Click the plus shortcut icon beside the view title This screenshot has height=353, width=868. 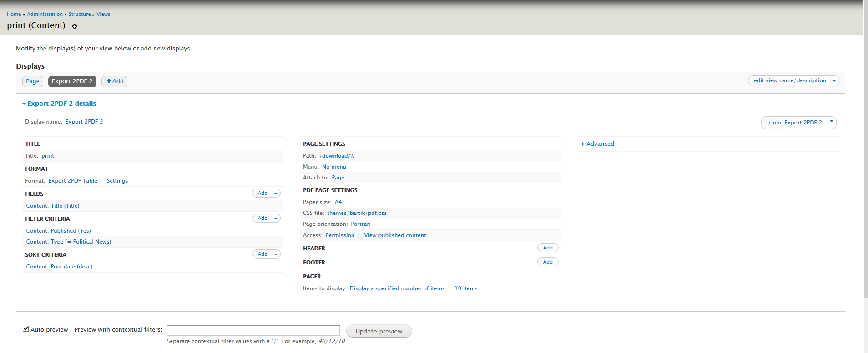pos(75,26)
